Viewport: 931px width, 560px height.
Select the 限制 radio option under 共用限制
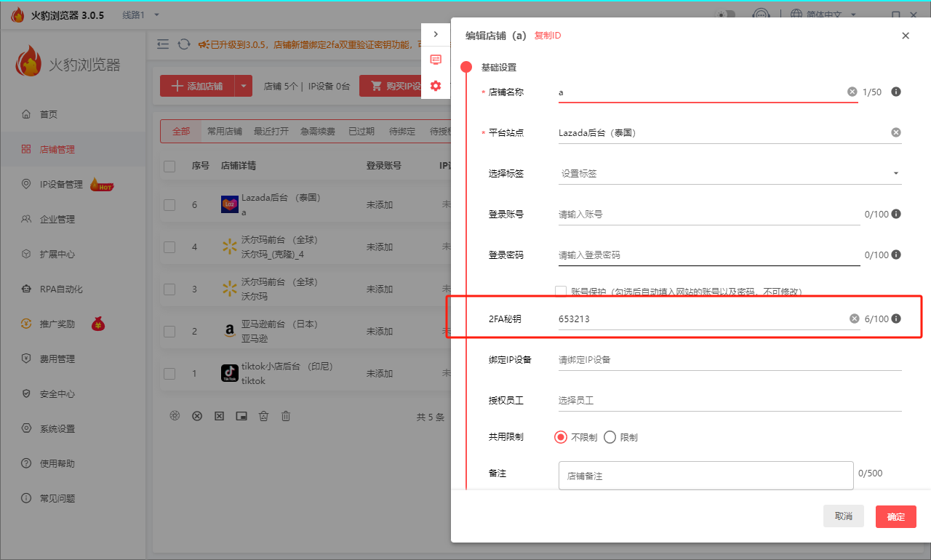point(610,436)
